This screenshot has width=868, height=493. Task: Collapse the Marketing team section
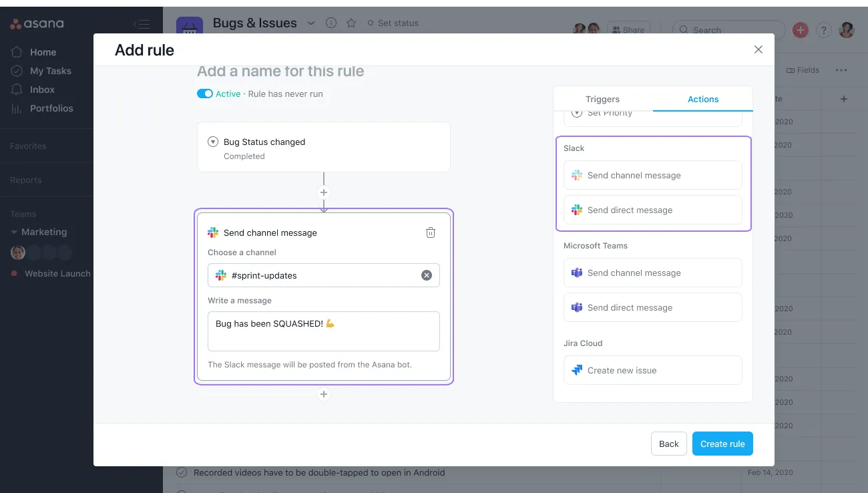click(15, 231)
